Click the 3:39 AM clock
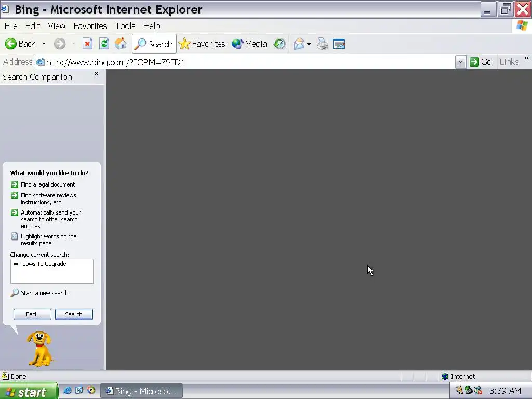The width and height of the screenshot is (532, 399). tap(505, 391)
